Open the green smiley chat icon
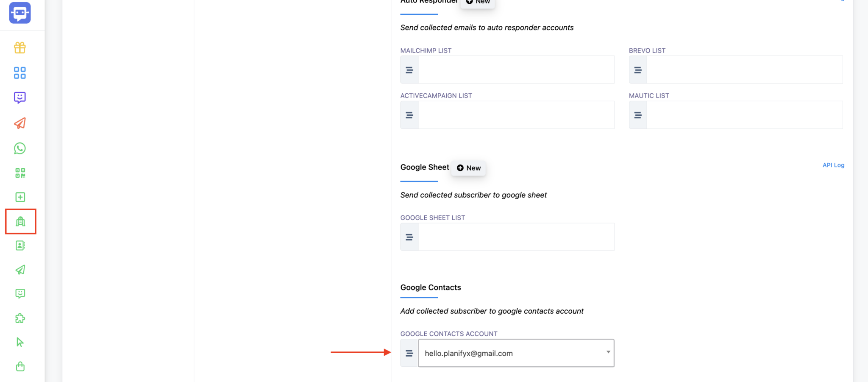This screenshot has height=382, width=868. pyautogui.click(x=20, y=294)
